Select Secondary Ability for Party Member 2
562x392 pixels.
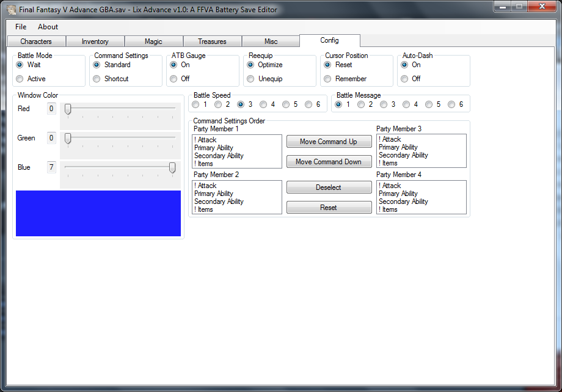point(237,201)
